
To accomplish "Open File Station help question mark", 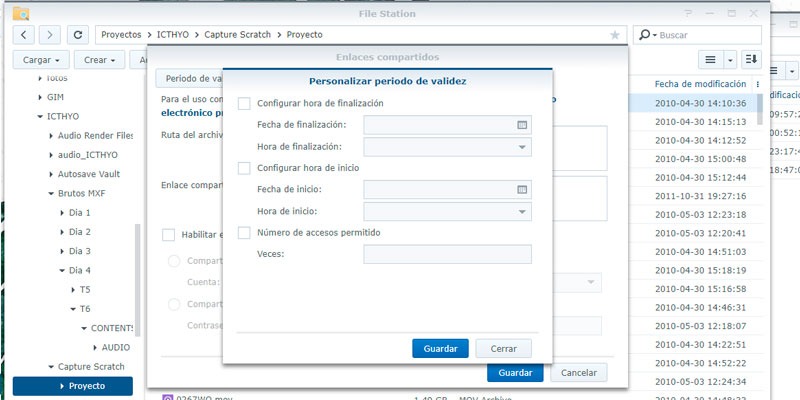I will click(689, 14).
